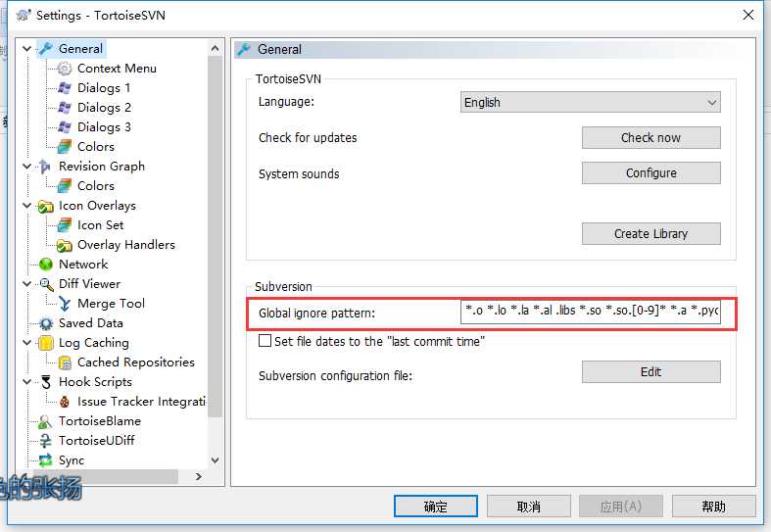Open Network settings page

tap(83, 265)
